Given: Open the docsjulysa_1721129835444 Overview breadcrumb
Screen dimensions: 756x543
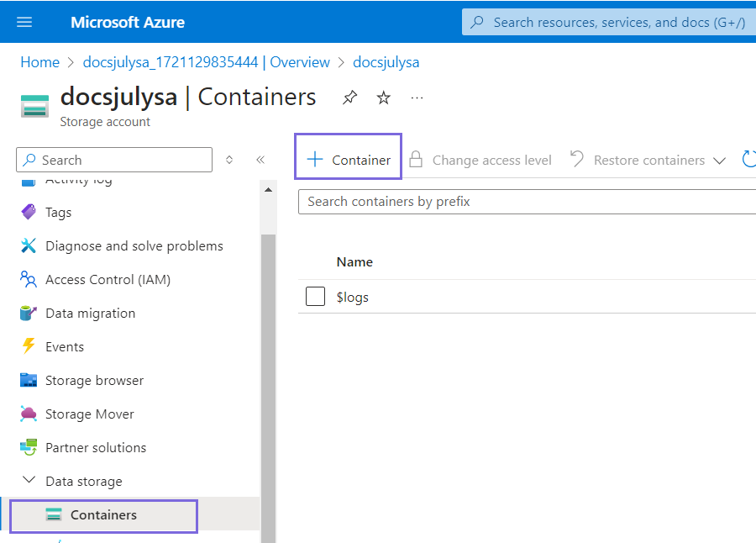Looking at the screenshot, I should point(207,62).
